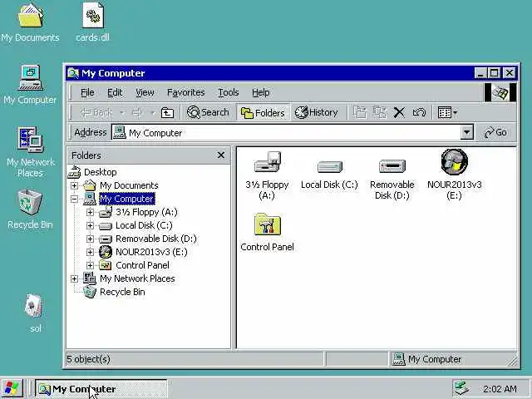Click the system tray hardware icon
Viewport: 532px width, 399px height.
(462, 389)
